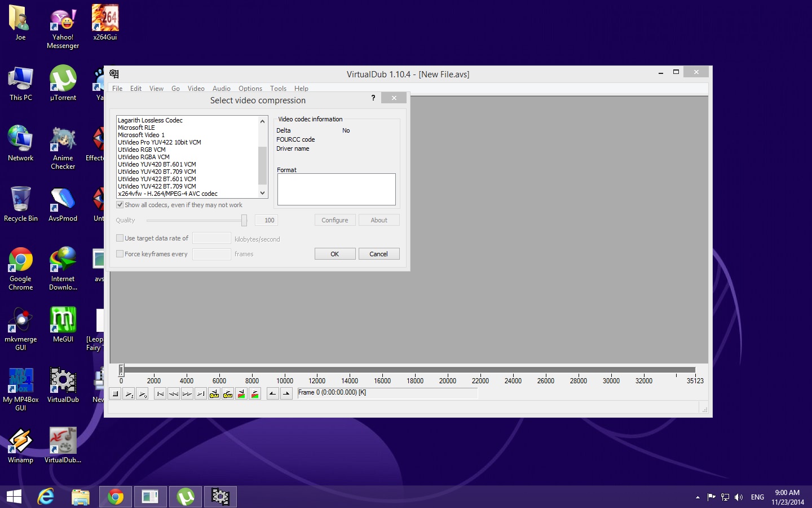812x508 pixels.
Task: Click the codec list scroll up arrow
Action: [x=262, y=121]
